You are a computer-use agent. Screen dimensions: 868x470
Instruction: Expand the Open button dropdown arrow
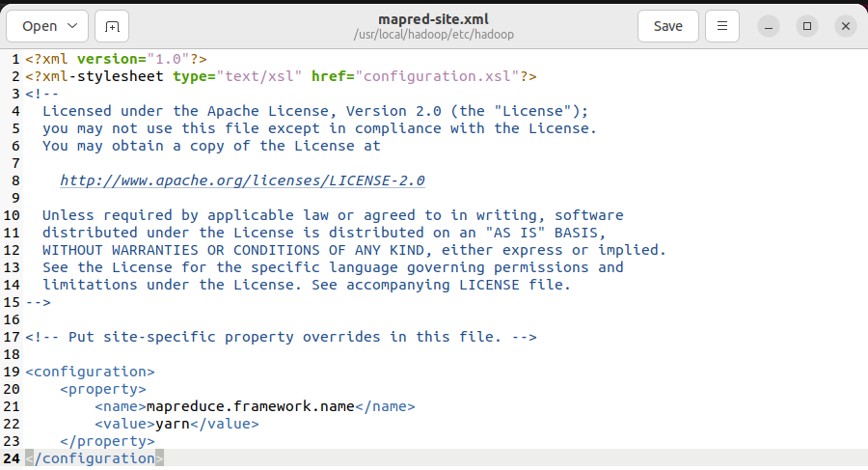tap(72, 26)
